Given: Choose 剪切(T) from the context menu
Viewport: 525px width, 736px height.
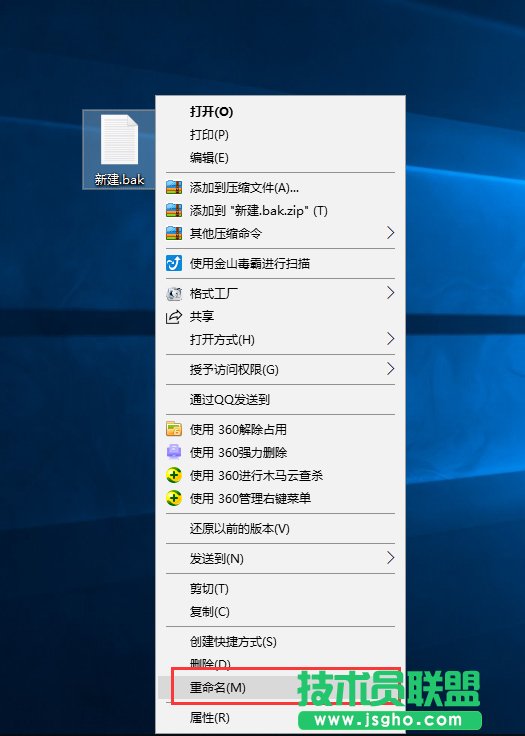Looking at the screenshot, I should click(x=280, y=589).
